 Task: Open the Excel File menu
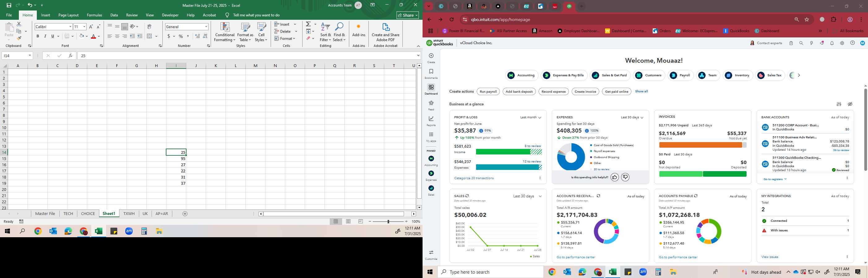click(9, 15)
